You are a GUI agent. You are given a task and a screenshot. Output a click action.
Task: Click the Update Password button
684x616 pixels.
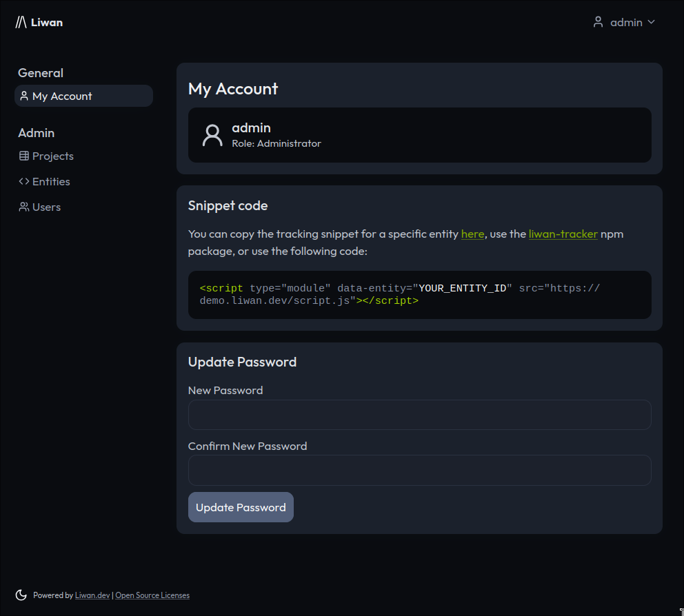click(241, 507)
